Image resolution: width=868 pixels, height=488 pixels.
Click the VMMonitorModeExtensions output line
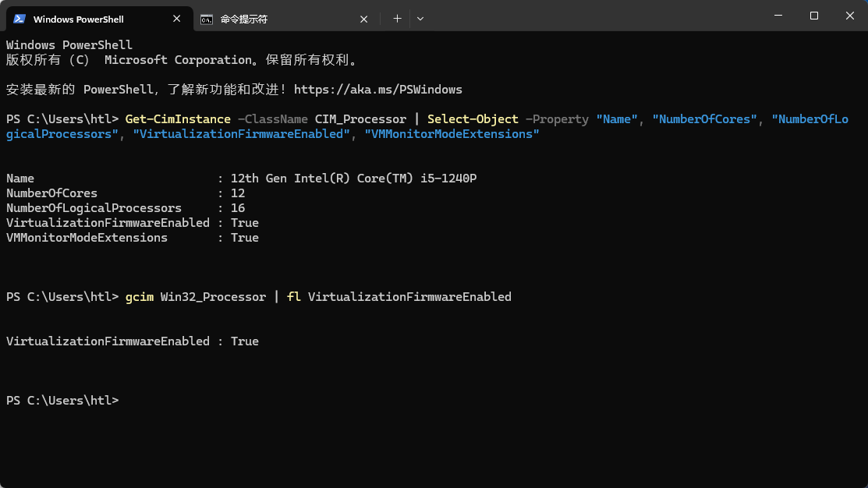tap(87, 237)
